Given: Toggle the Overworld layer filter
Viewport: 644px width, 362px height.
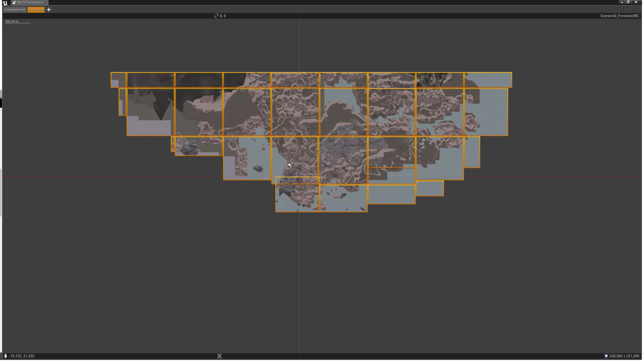Looking at the screenshot, I should click(36, 10).
